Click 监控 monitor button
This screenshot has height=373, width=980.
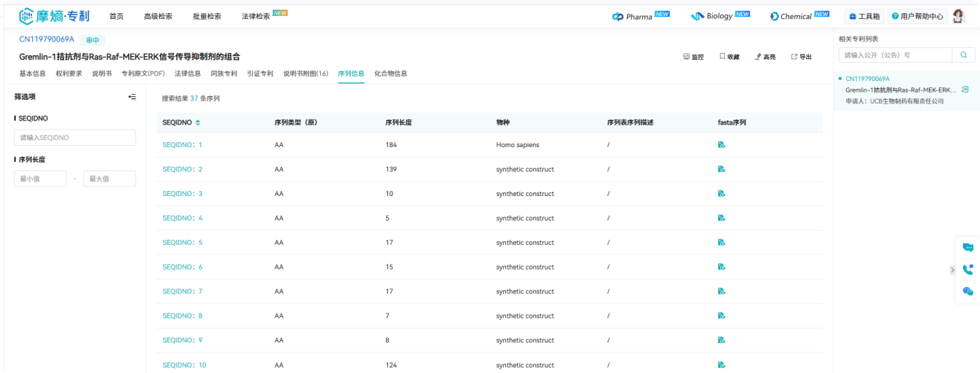coord(694,57)
